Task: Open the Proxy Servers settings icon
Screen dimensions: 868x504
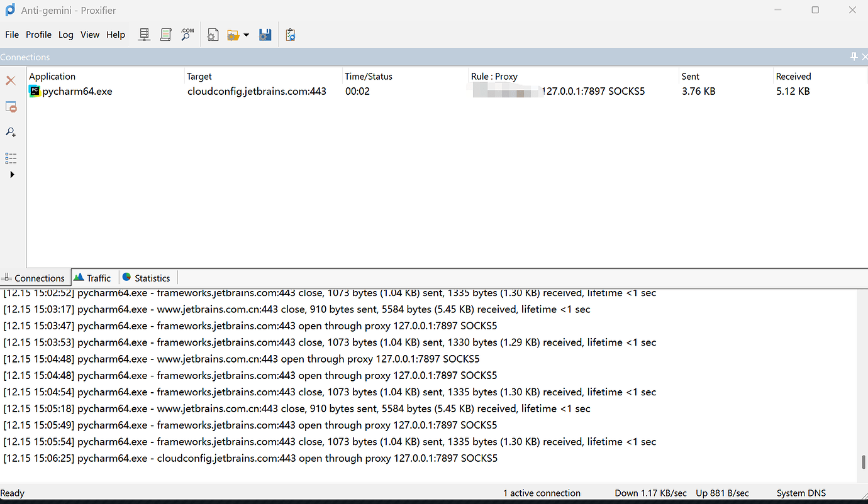Action: [144, 35]
